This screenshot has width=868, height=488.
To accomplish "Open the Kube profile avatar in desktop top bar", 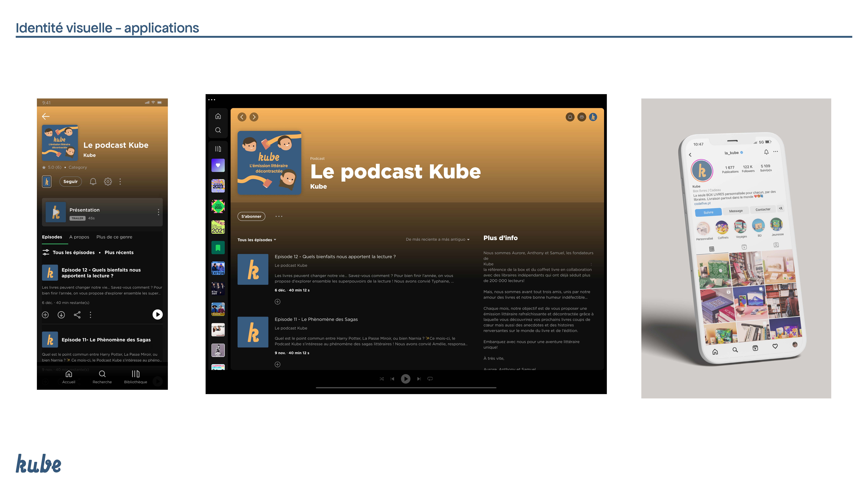I will [x=593, y=117].
